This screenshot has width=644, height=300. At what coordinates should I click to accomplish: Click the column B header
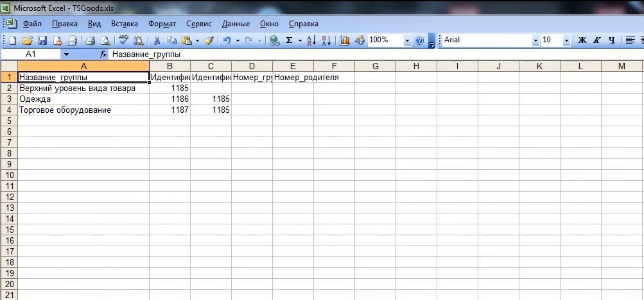[x=170, y=66]
